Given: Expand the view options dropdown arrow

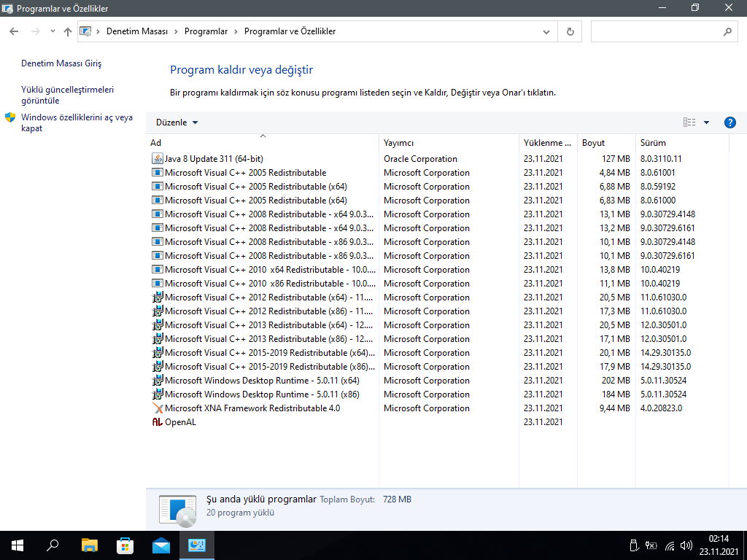Looking at the screenshot, I should tap(706, 122).
